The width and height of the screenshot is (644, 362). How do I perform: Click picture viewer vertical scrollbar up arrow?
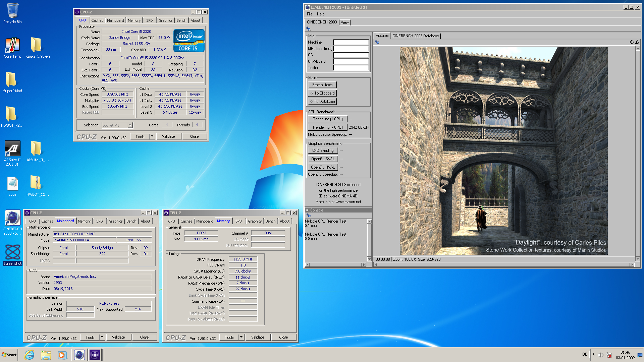[x=638, y=48]
